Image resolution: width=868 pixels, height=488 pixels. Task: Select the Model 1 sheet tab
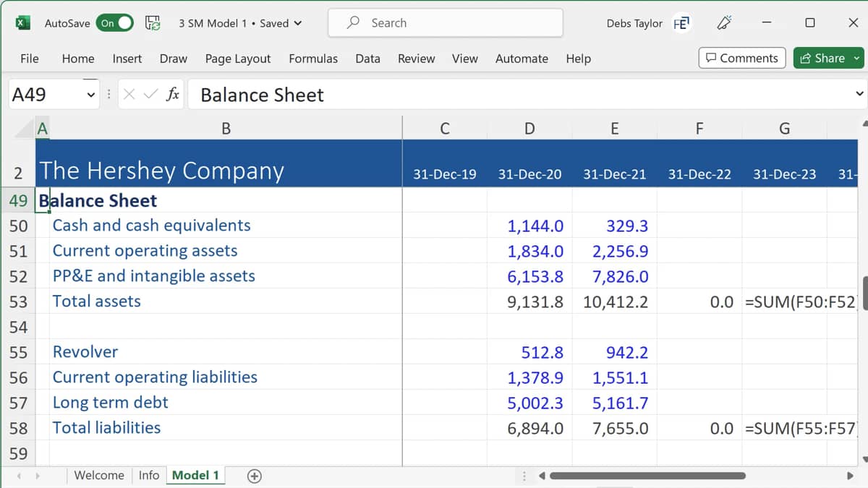point(195,475)
